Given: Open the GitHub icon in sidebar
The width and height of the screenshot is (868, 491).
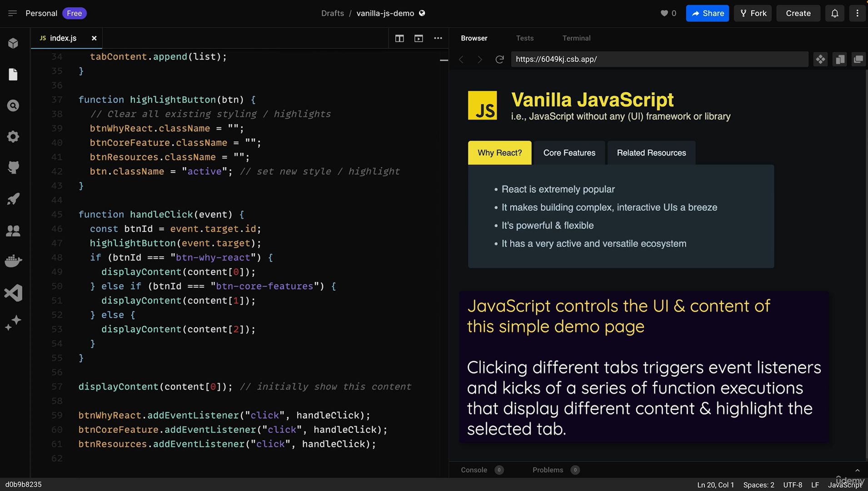Looking at the screenshot, I should [13, 167].
